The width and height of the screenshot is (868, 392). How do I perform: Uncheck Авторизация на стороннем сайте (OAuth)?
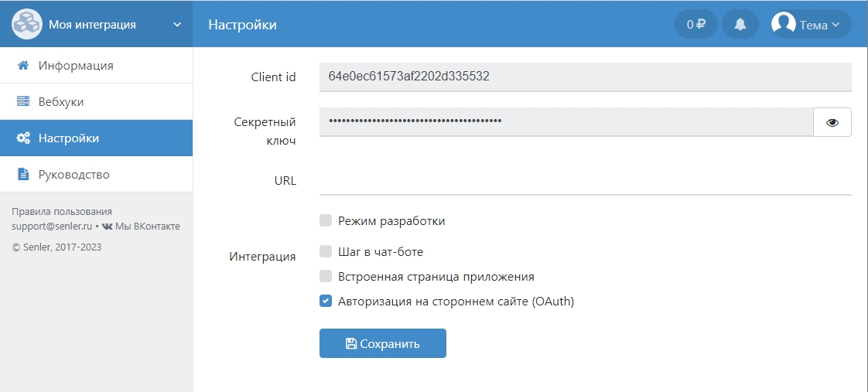pos(326,301)
